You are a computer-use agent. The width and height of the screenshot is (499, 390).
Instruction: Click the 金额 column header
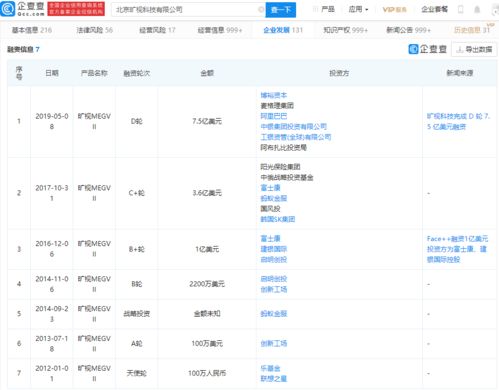(207, 73)
